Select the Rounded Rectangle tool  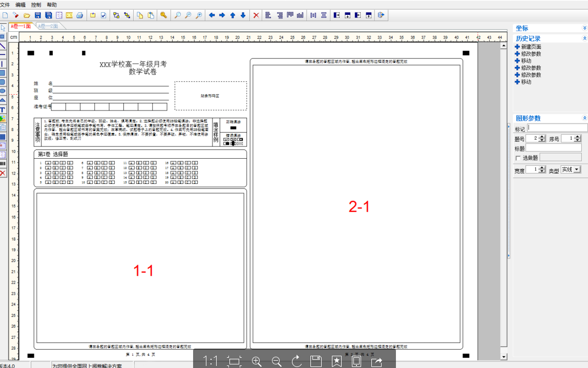click(x=3, y=82)
